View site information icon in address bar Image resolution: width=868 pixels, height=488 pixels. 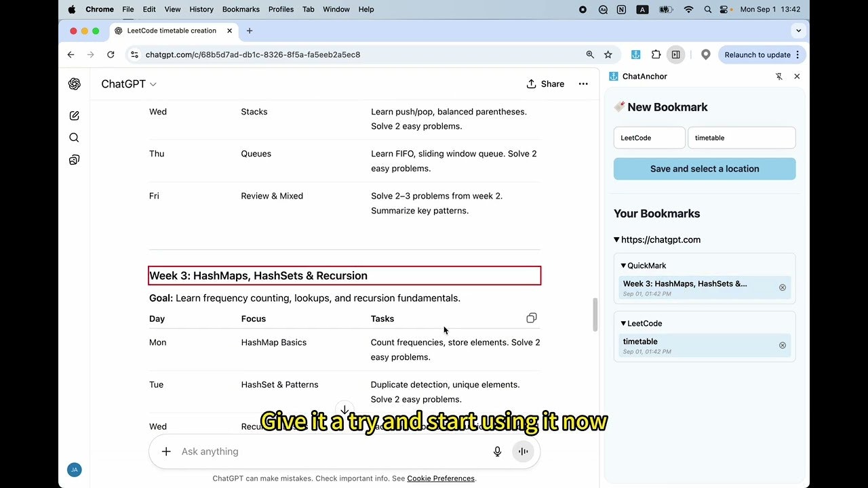[134, 55]
